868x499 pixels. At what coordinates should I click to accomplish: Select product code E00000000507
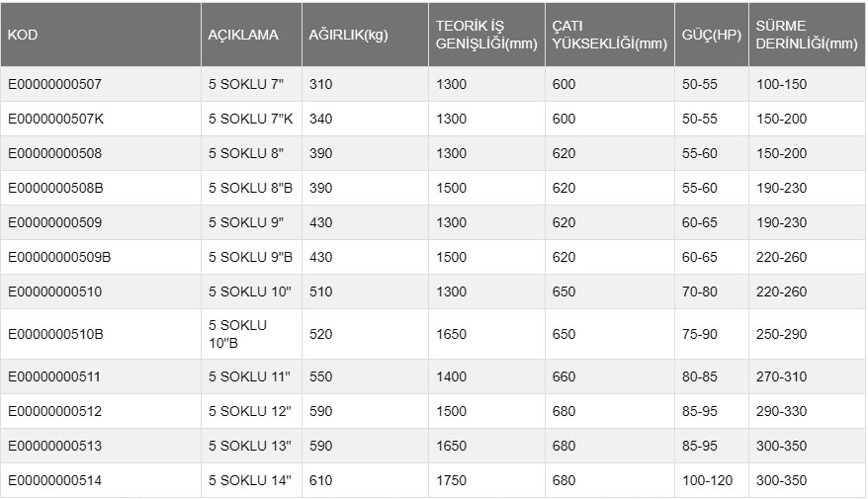click(x=54, y=85)
